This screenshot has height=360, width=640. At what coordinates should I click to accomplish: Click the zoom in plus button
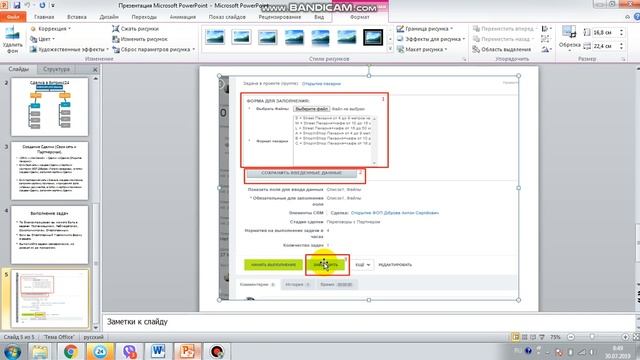tap(625, 337)
